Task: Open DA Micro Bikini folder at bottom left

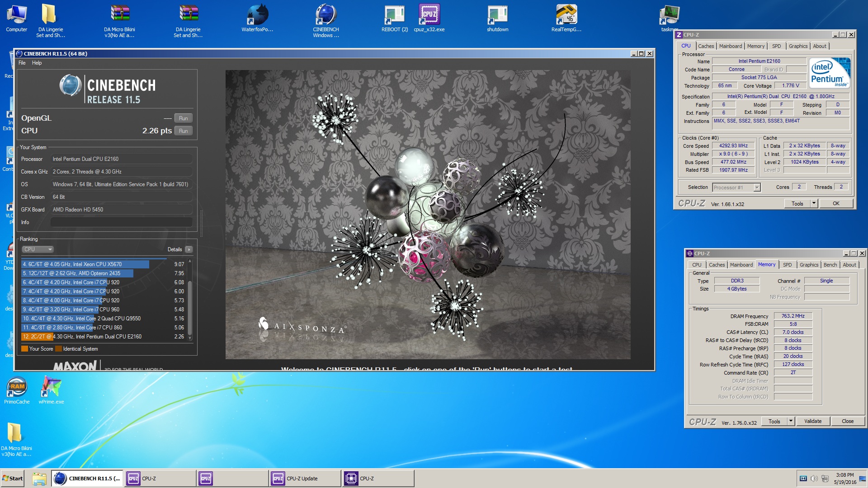Action: click(x=16, y=439)
